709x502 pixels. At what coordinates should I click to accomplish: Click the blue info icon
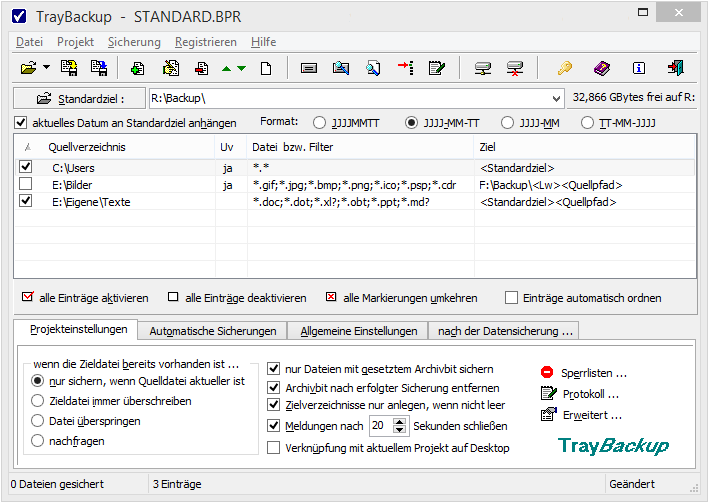pos(639,68)
